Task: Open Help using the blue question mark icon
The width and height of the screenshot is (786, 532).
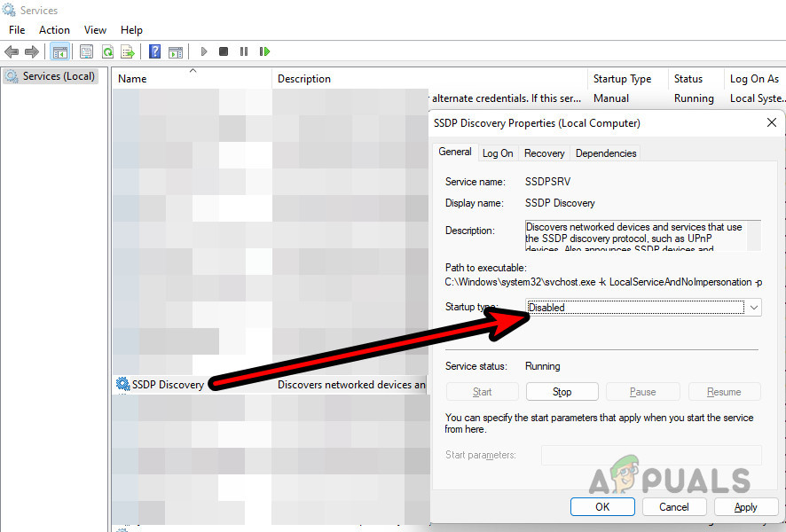Action: coord(153,51)
